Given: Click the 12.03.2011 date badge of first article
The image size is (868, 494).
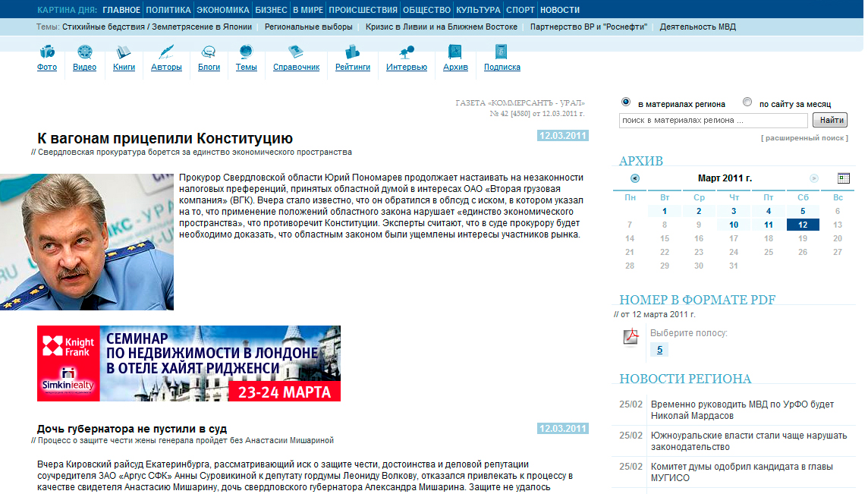Looking at the screenshot, I should [562, 136].
